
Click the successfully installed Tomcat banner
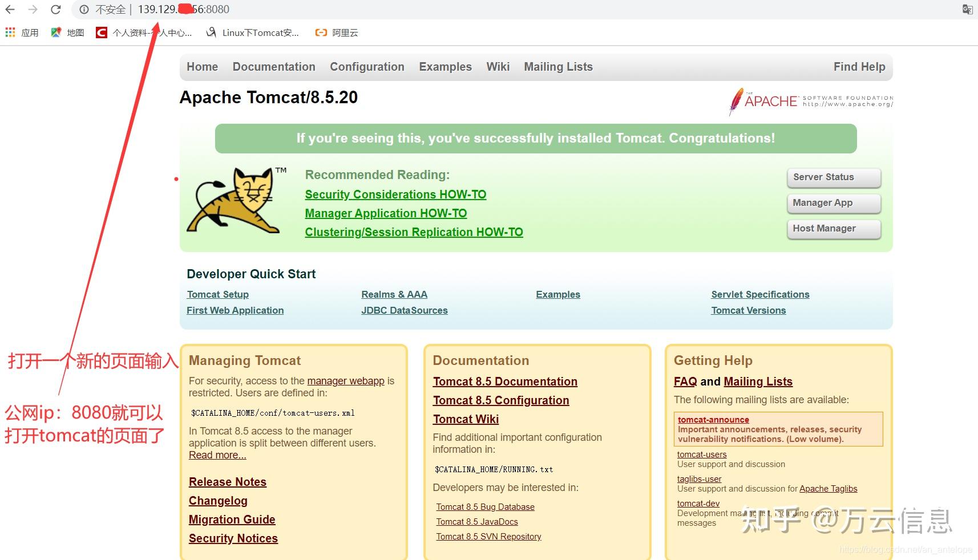point(536,139)
